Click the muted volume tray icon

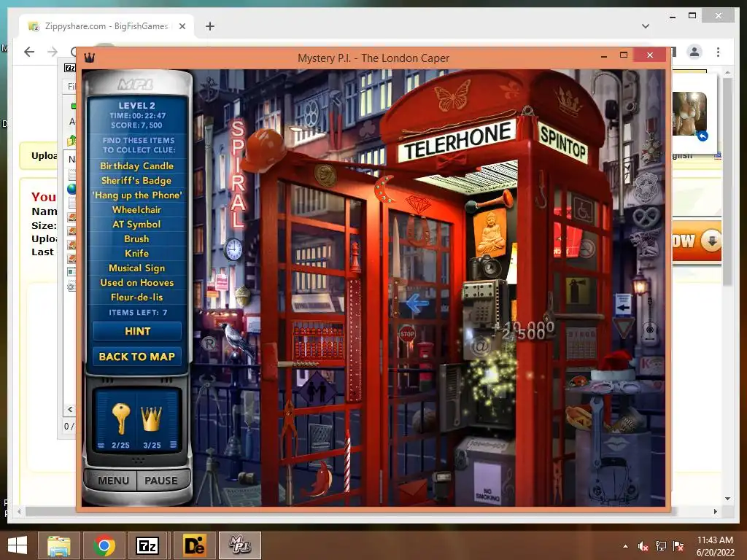643,546
